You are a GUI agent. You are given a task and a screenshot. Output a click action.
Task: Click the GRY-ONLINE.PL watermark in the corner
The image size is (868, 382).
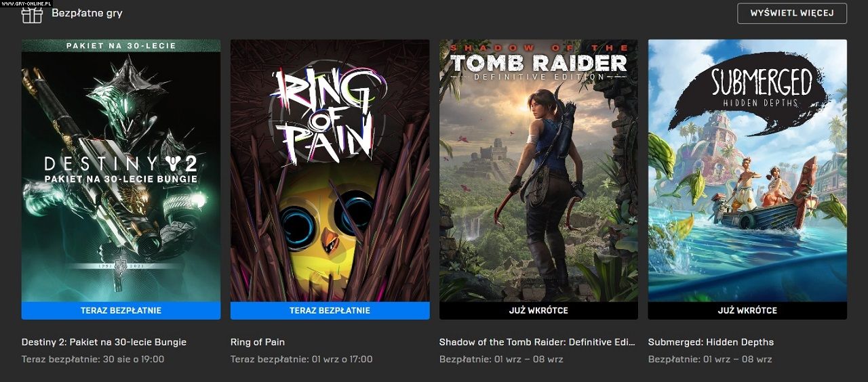[26, 3]
